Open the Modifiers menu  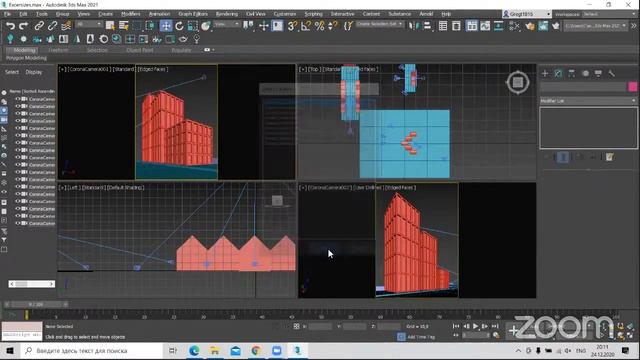click(x=131, y=14)
